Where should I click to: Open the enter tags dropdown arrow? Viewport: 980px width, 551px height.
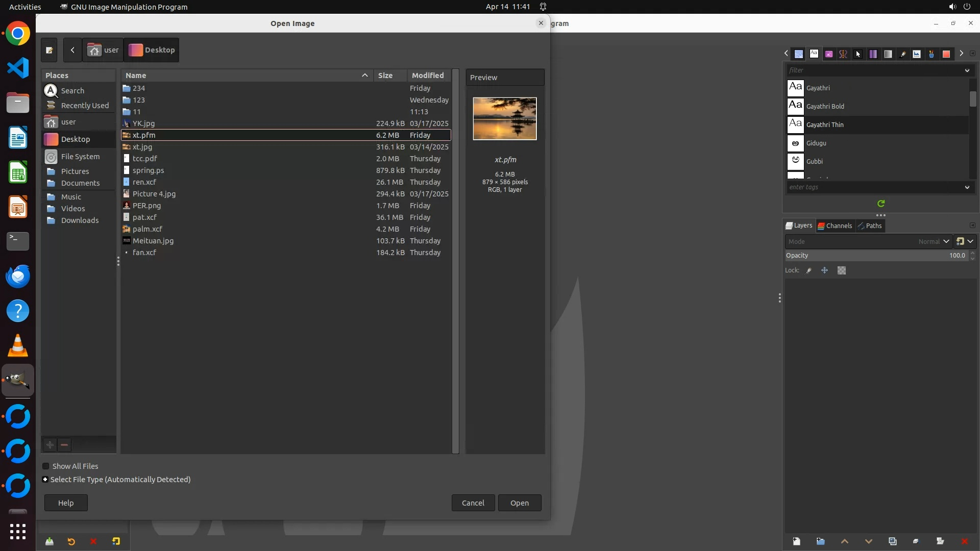tap(967, 187)
